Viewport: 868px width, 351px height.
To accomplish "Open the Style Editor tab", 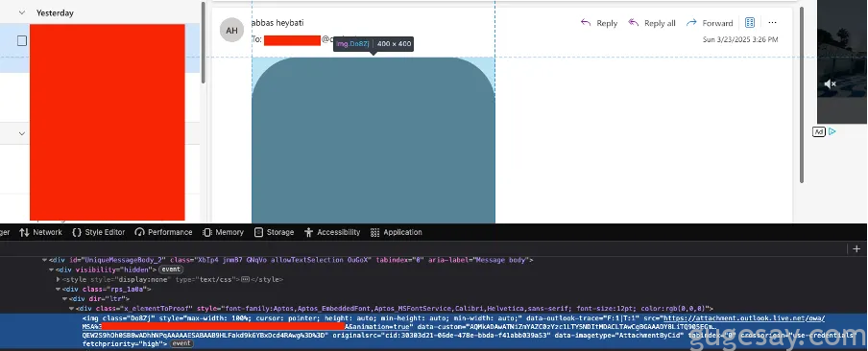I will coord(99,232).
